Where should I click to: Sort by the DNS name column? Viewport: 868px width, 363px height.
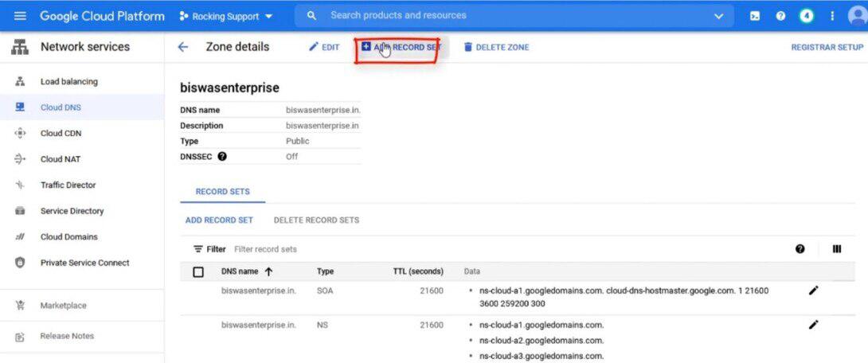point(247,271)
